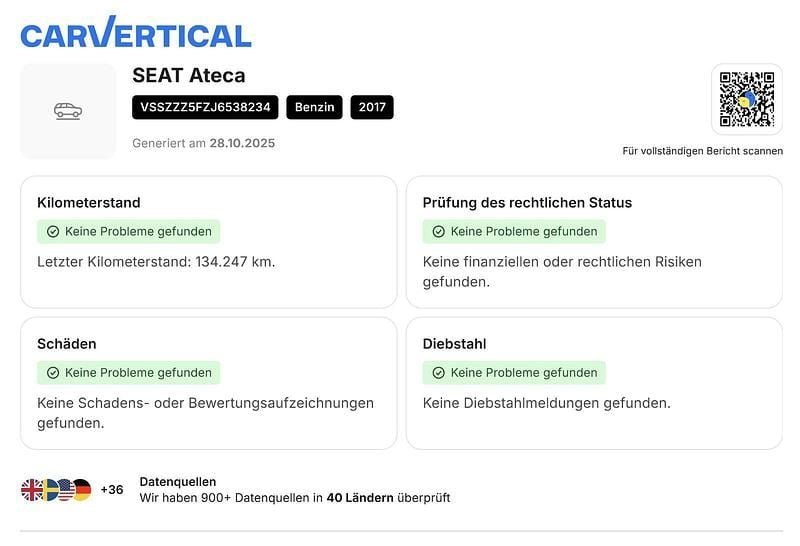Viewport: 800px width, 546px height.
Task: Click the rechtlicher Status check-mark icon
Action: click(438, 231)
